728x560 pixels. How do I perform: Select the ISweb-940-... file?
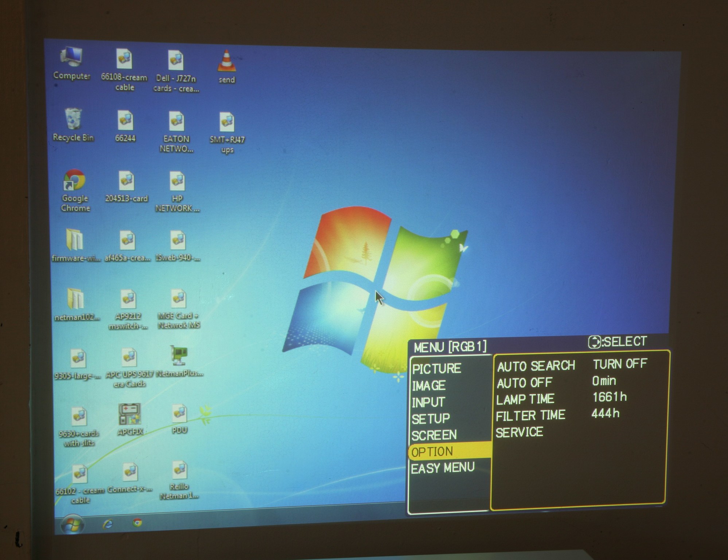point(178,246)
